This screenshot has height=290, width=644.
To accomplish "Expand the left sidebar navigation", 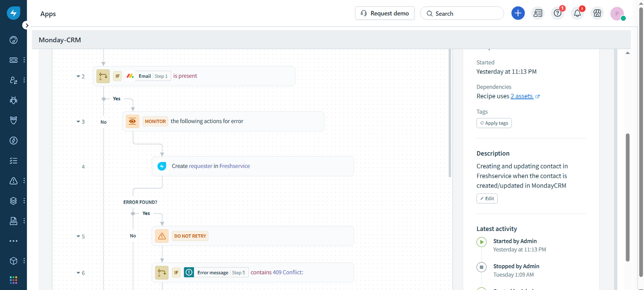I will pyautogui.click(x=27, y=25).
